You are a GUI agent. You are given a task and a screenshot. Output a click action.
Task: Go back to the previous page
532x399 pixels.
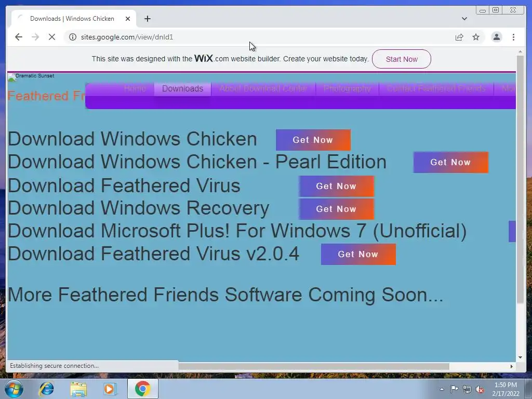coord(19,37)
